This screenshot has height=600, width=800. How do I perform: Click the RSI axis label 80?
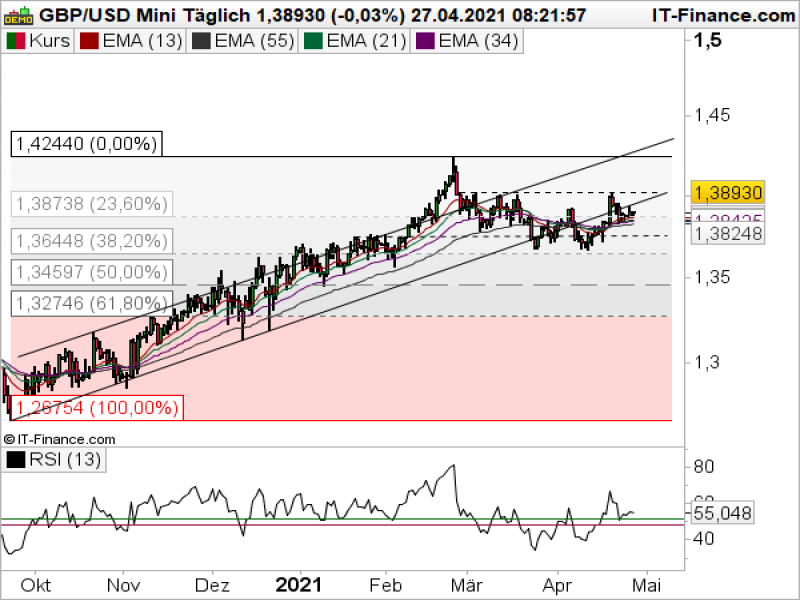pyautogui.click(x=704, y=467)
